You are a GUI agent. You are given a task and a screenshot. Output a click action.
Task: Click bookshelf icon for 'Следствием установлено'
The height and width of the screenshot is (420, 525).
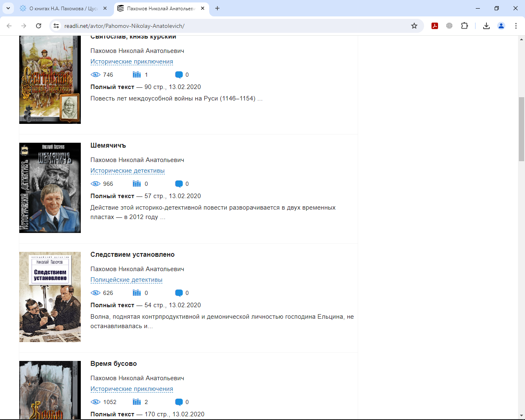coord(137,293)
